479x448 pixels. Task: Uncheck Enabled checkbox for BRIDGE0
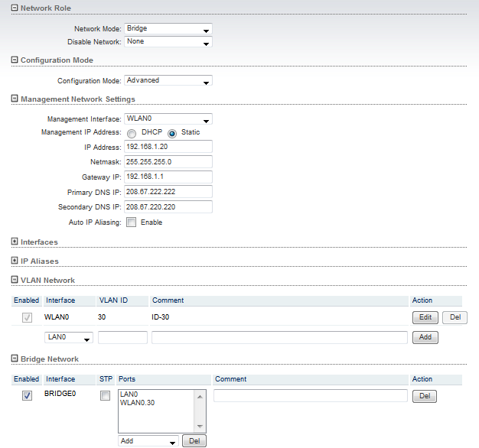tap(27, 395)
